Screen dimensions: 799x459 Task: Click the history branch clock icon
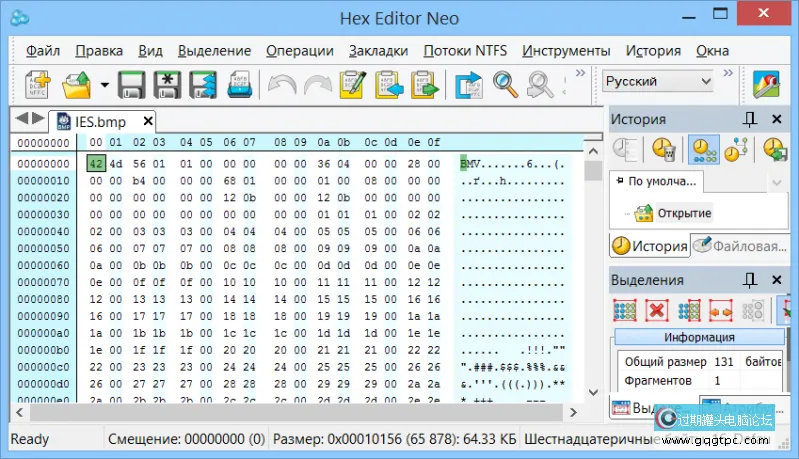click(736, 149)
